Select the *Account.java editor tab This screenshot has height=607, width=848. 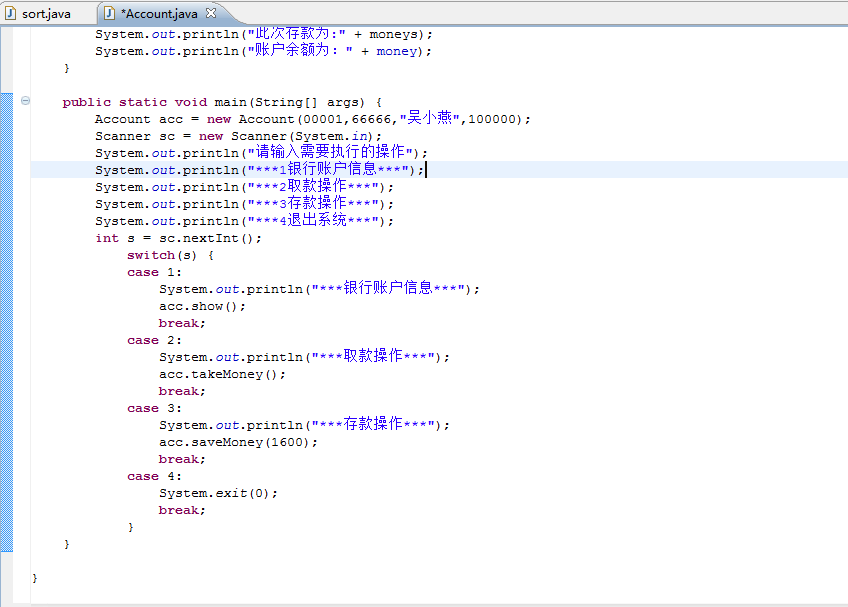point(161,14)
